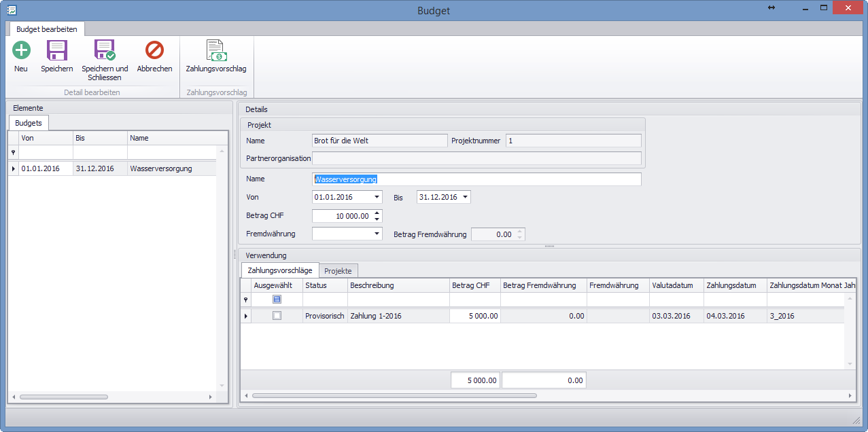The width and height of the screenshot is (868, 432).
Task: Click the Speichern floppy disk icon
Action: pos(56,50)
